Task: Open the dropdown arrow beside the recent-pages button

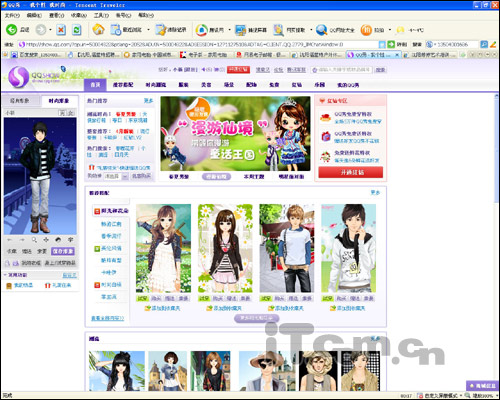Action: 148,30
